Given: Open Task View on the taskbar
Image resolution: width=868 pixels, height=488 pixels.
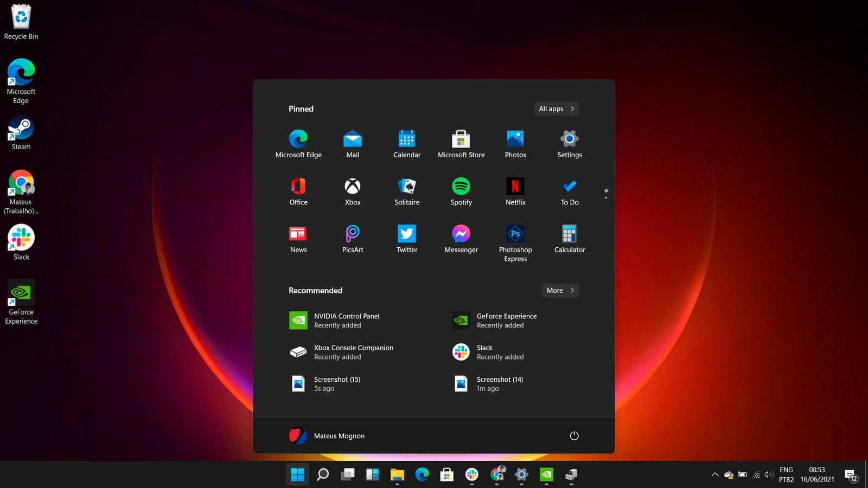Looking at the screenshot, I should [348, 475].
